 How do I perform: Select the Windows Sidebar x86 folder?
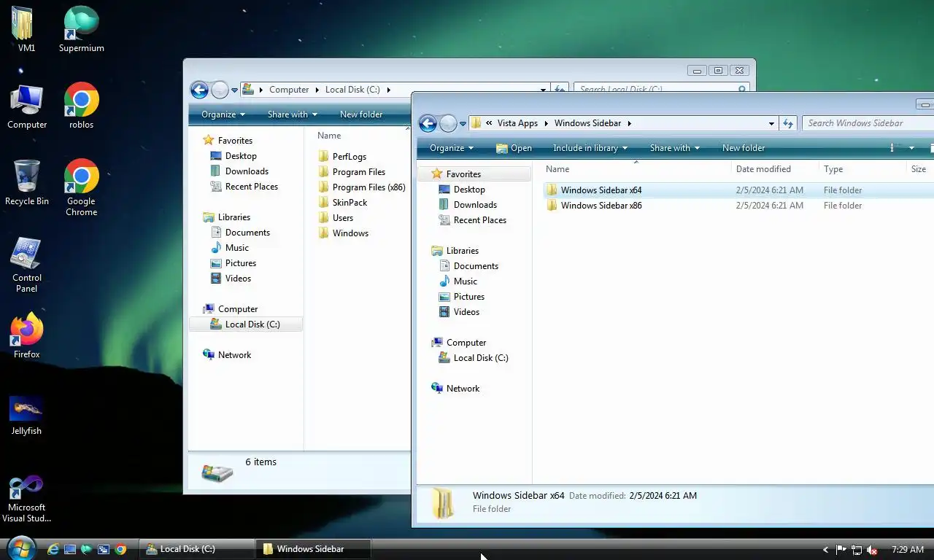point(601,206)
